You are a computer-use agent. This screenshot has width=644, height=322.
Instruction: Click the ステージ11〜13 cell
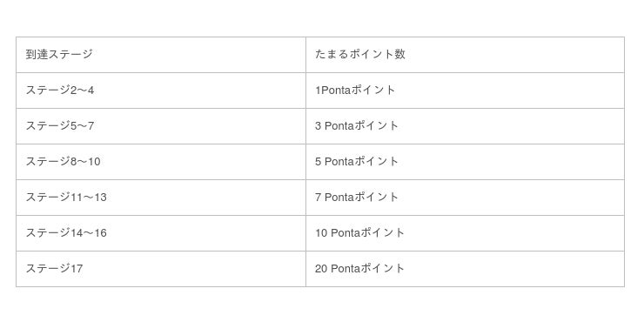tap(161, 198)
